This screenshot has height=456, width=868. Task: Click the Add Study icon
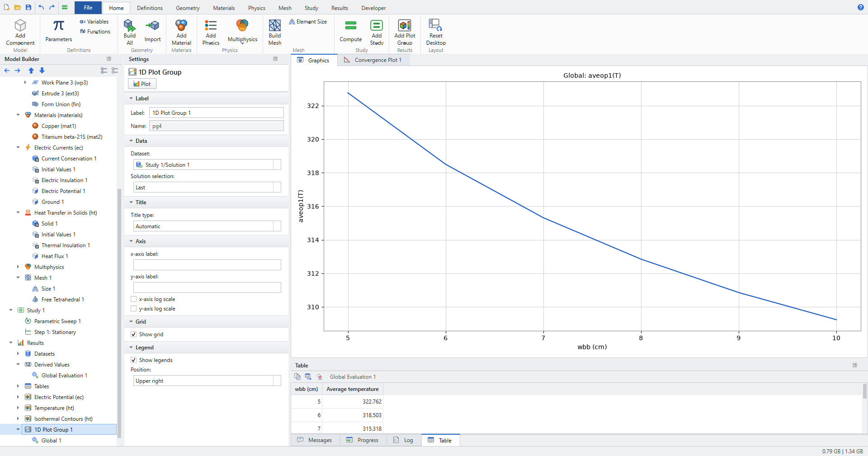(377, 25)
